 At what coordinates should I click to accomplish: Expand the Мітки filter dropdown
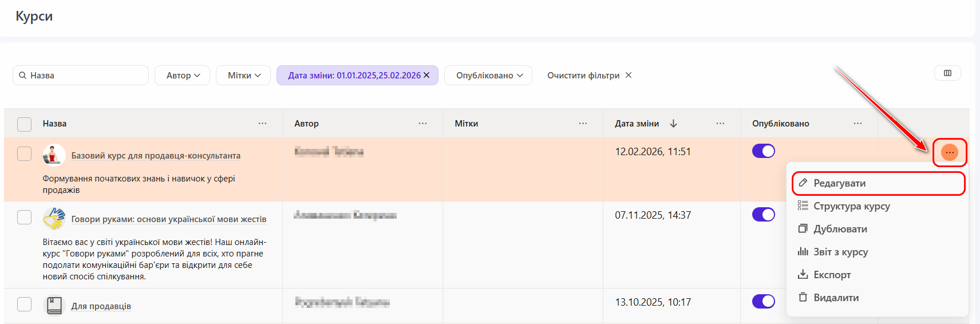point(243,76)
